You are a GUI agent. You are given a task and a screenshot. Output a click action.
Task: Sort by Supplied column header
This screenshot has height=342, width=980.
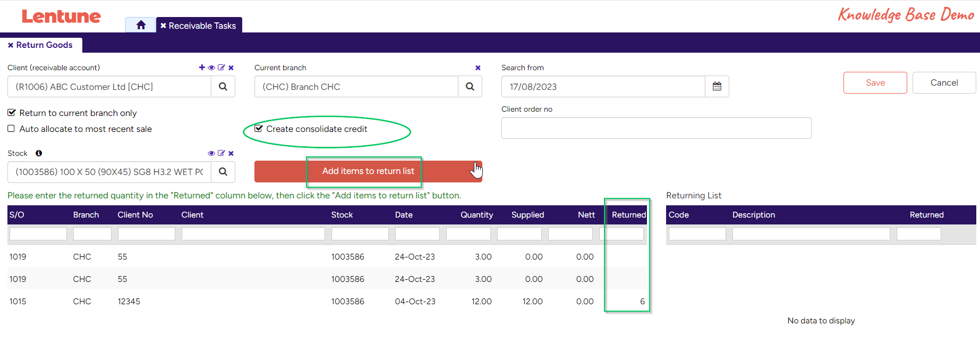coord(527,215)
